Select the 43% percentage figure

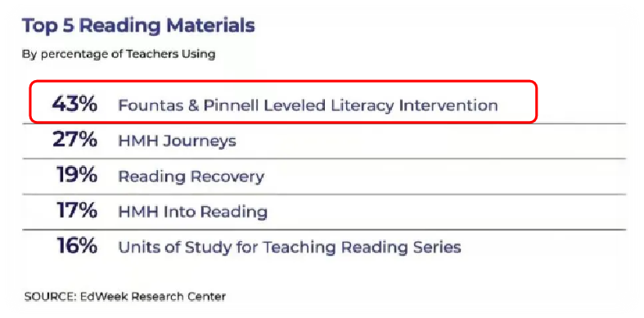(x=74, y=105)
